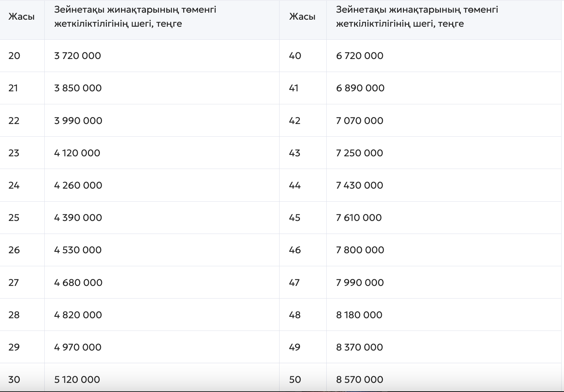Select the age 48 cell

(x=295, y=315)
